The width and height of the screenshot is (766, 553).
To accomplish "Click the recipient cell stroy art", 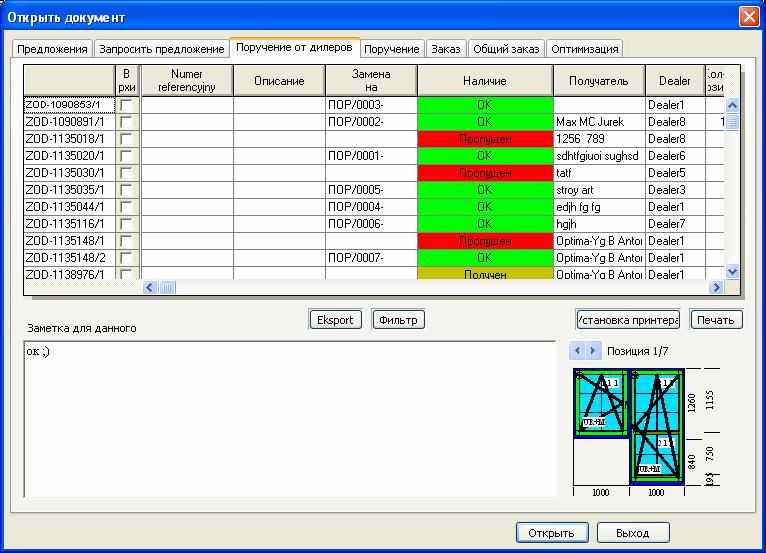I will (599, 190).
